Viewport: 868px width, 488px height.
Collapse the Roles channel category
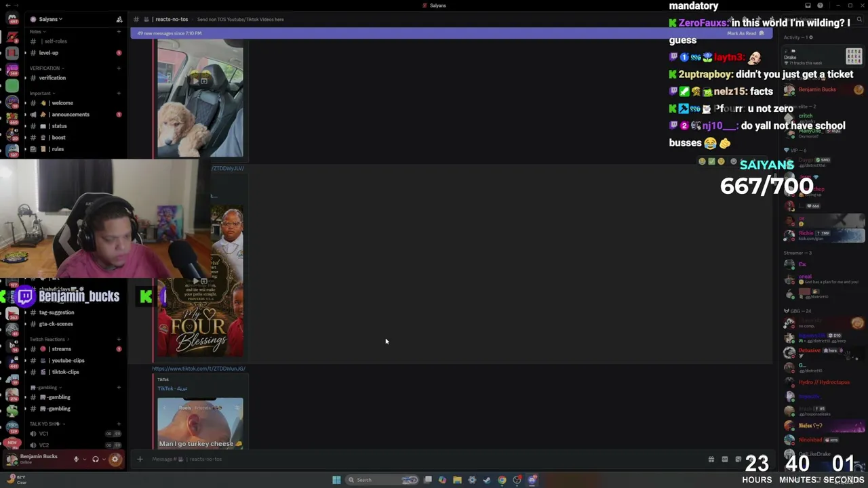37,32
